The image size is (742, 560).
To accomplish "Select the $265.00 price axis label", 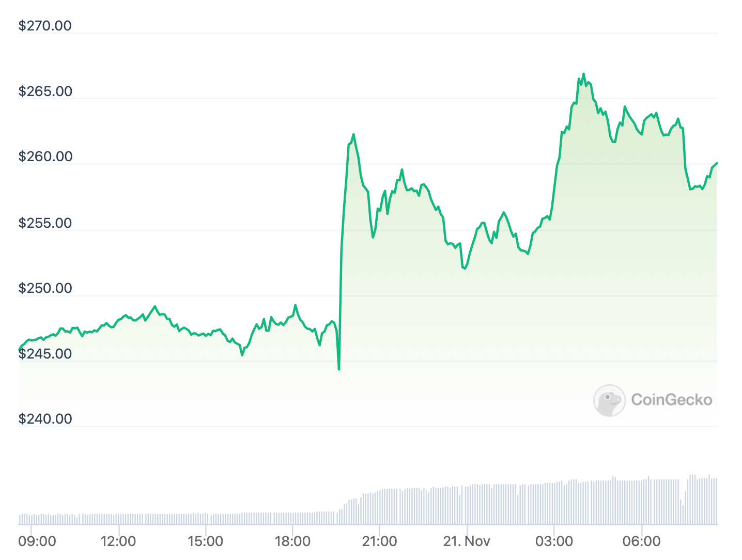I will (45, 91).
